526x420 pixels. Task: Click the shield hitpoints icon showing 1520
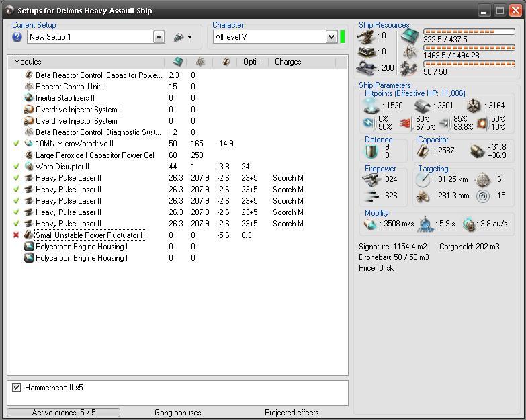tap(371, 106)
